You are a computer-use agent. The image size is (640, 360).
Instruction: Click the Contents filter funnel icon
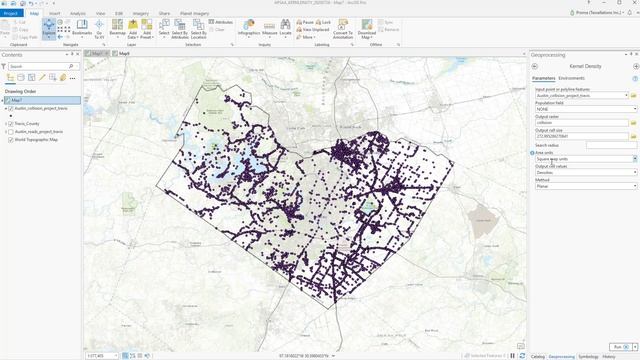[x=4, y=66]
